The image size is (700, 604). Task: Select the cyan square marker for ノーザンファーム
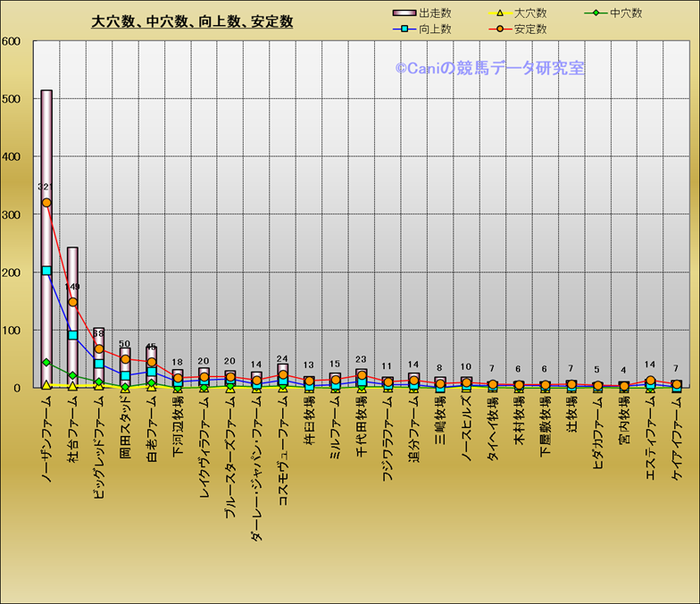tap(46, 271)
